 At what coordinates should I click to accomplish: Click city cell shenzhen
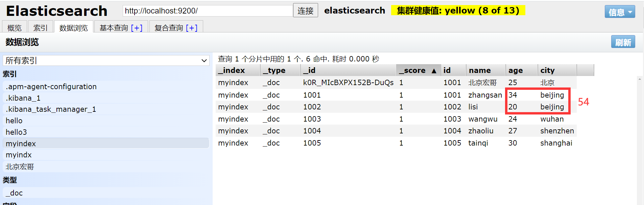point(557,131)
